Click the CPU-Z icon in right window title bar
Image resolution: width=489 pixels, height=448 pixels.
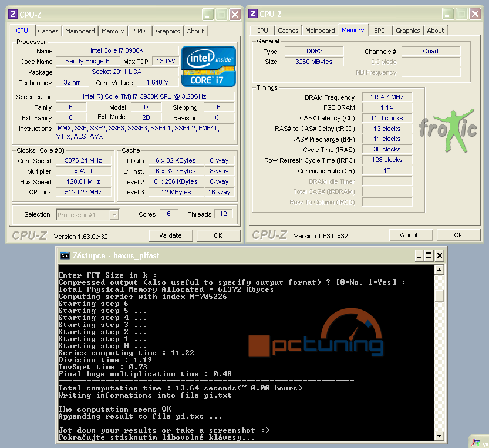[253, 14]
